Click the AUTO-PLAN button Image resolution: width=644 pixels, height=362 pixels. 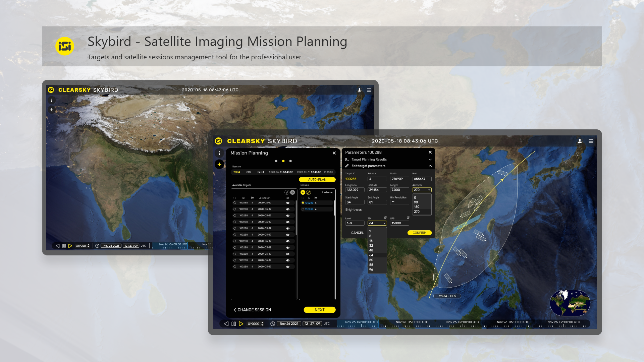click(x=317, y=180)
